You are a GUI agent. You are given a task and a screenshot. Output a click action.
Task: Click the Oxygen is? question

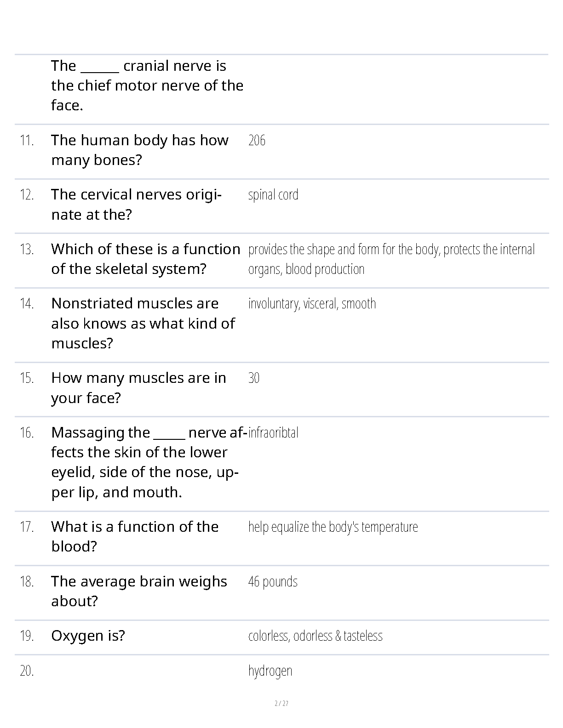pos(88,636)
